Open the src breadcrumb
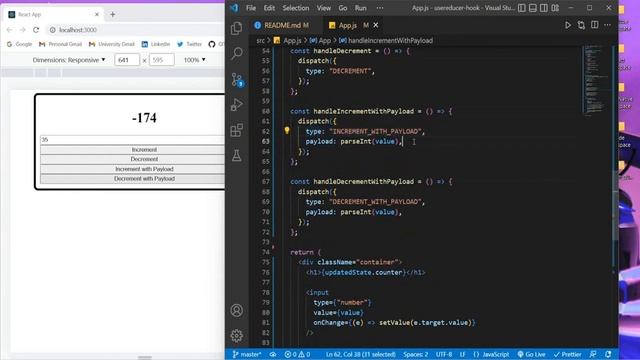The width and height of the screenshot is (640, 360). tap(260, 40)
